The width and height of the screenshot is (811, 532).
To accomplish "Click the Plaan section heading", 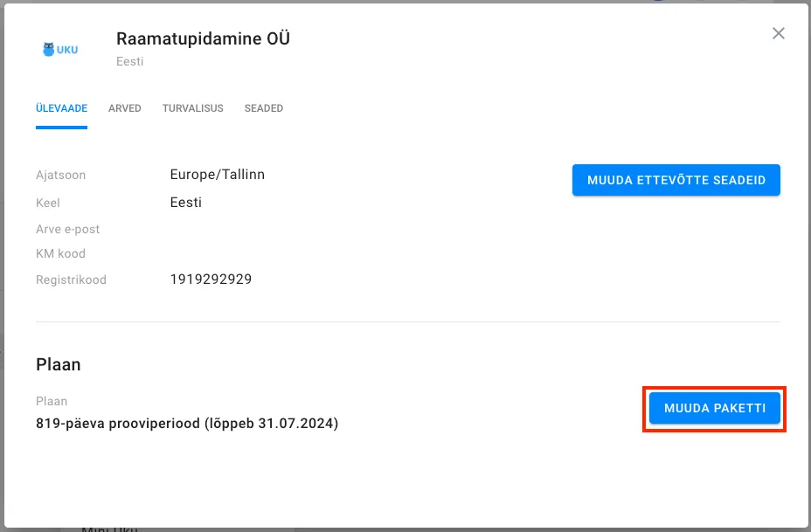I will pos(58,364).
